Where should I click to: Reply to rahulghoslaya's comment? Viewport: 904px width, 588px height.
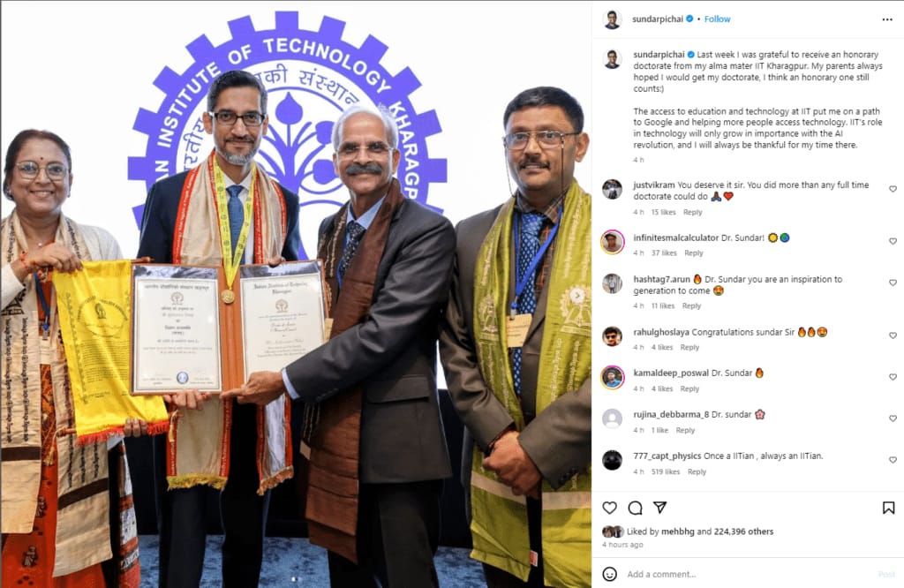click(x=689, y=348)
